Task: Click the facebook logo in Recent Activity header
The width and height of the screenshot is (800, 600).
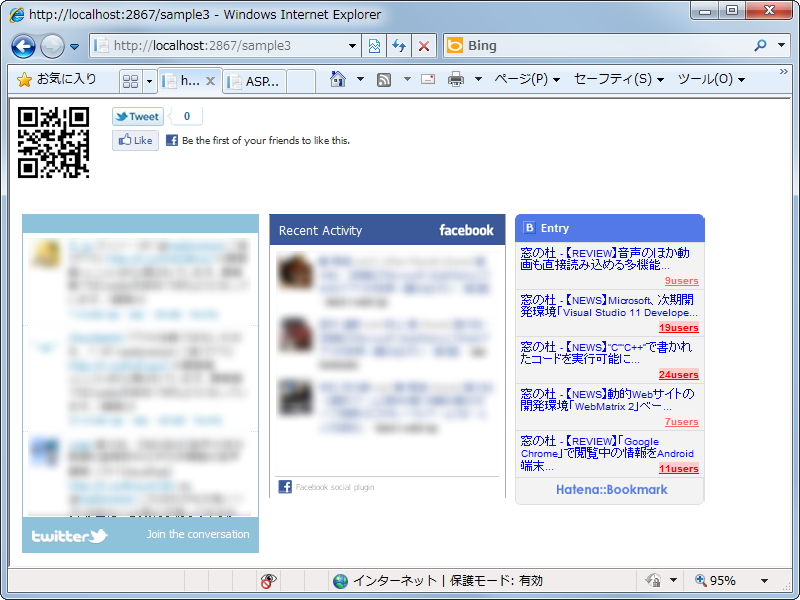Action: (x=466, y=231)
